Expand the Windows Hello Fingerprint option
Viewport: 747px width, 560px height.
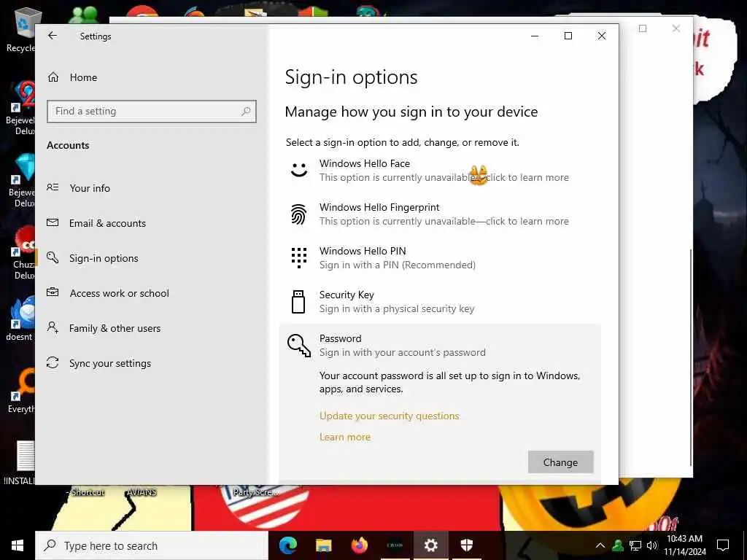(440, 214)
